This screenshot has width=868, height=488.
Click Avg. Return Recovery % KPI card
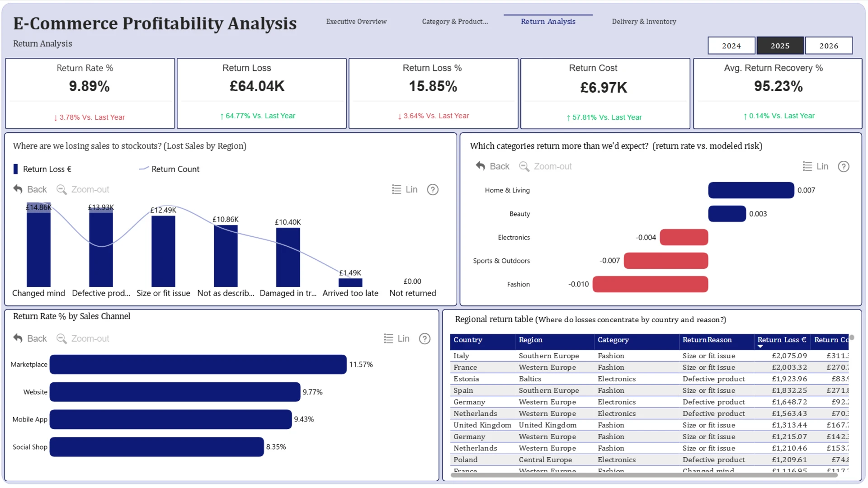point(778,93)
